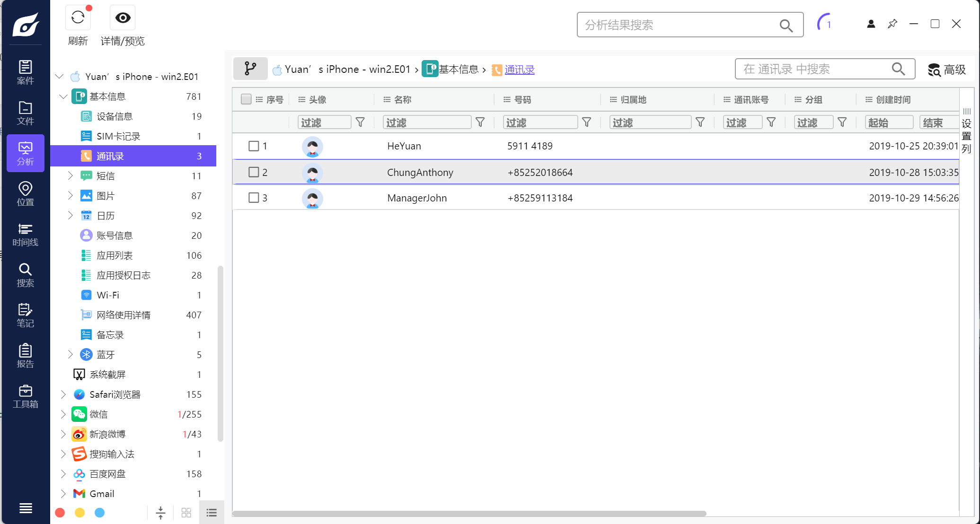Screen dimensions: 980x524
Task: Collapse the 基本信息 tree node
Action: pyautogui.click(x=63, y=96)
